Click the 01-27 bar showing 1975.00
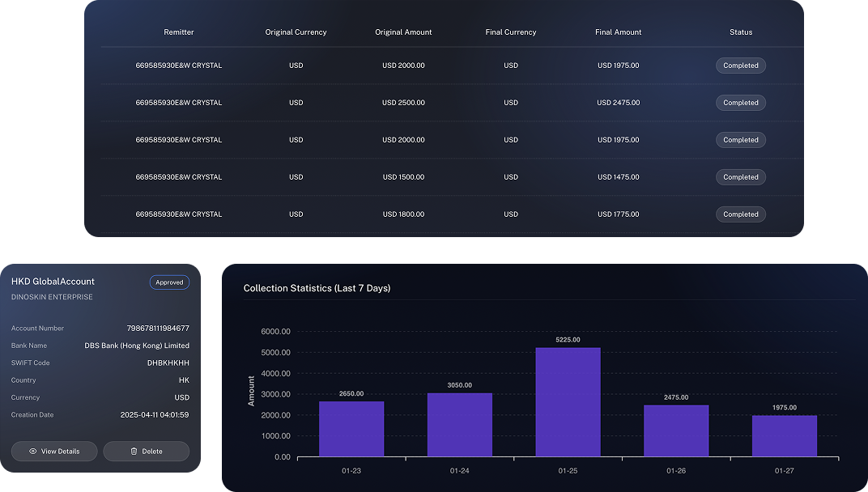 pos(784,436)
